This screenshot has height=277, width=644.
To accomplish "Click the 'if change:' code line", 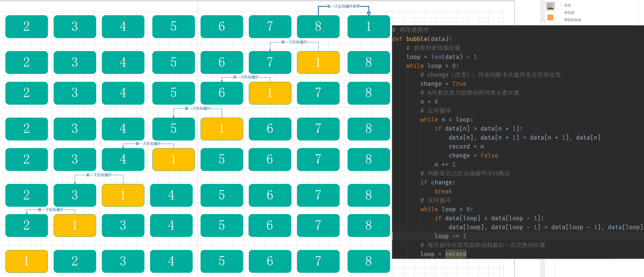I will point(438,183).
